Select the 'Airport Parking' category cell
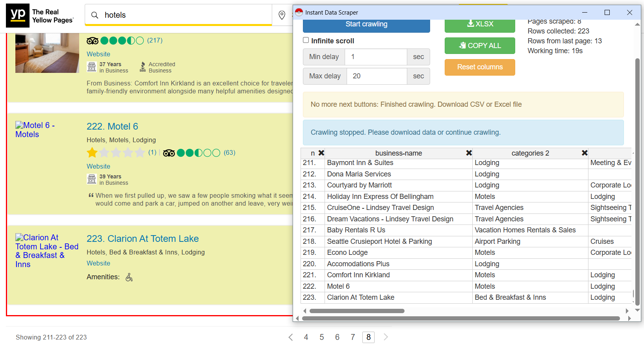This screenshot has width=644, height=347. point(530,241)
